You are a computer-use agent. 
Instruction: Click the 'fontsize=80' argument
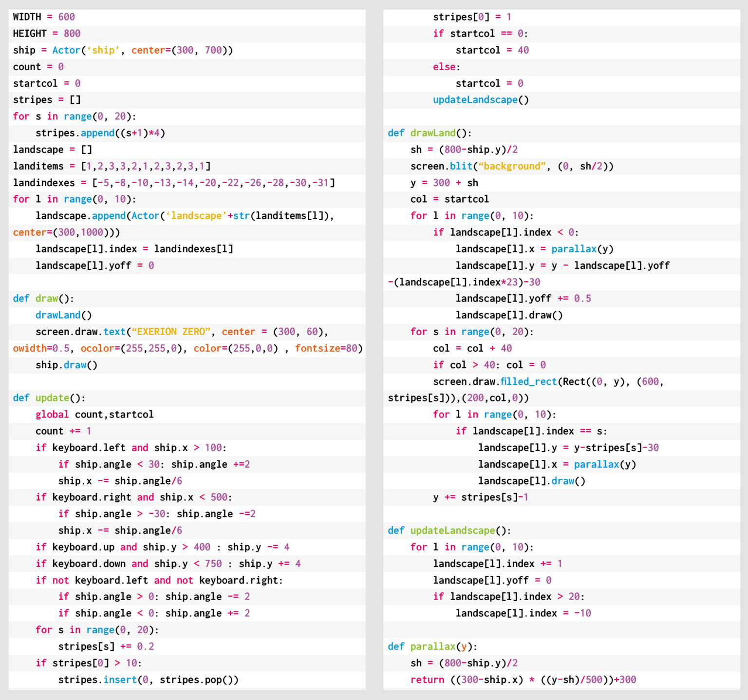pyautogui.click(x=329, y=348)
